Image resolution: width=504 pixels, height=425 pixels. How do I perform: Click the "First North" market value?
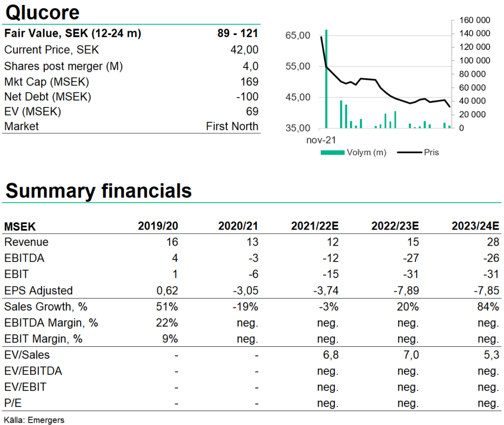tap(232, 126)
